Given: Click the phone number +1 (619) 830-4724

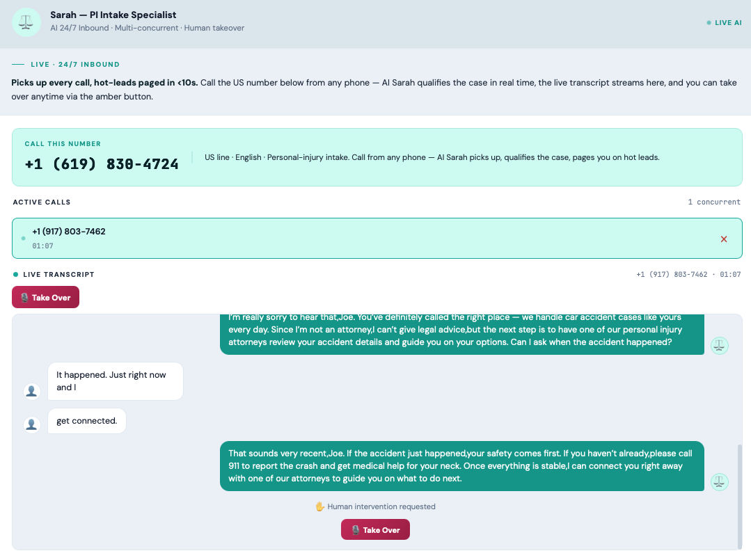Looking at the screenshot, I should pos(102,164).
